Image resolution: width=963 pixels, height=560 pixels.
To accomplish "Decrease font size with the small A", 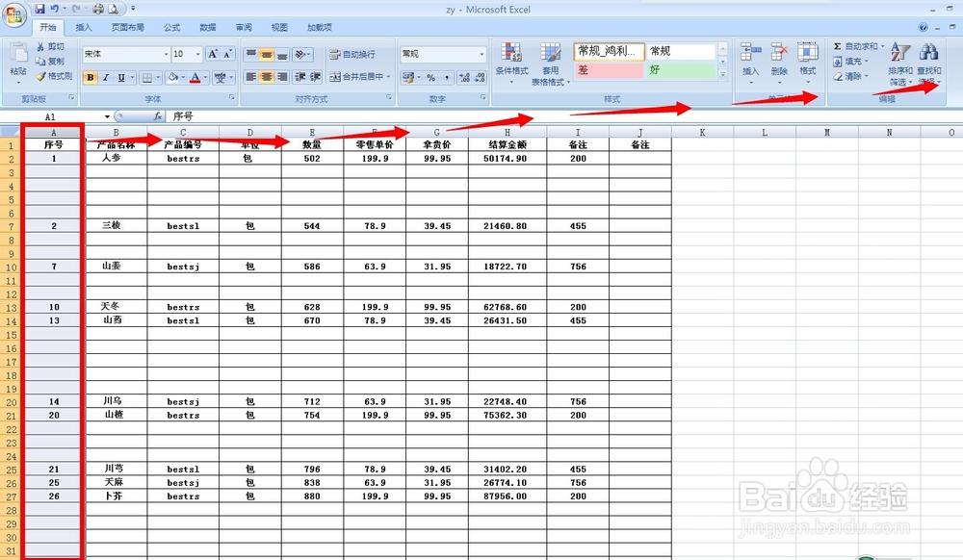I will tap(227, 54).
